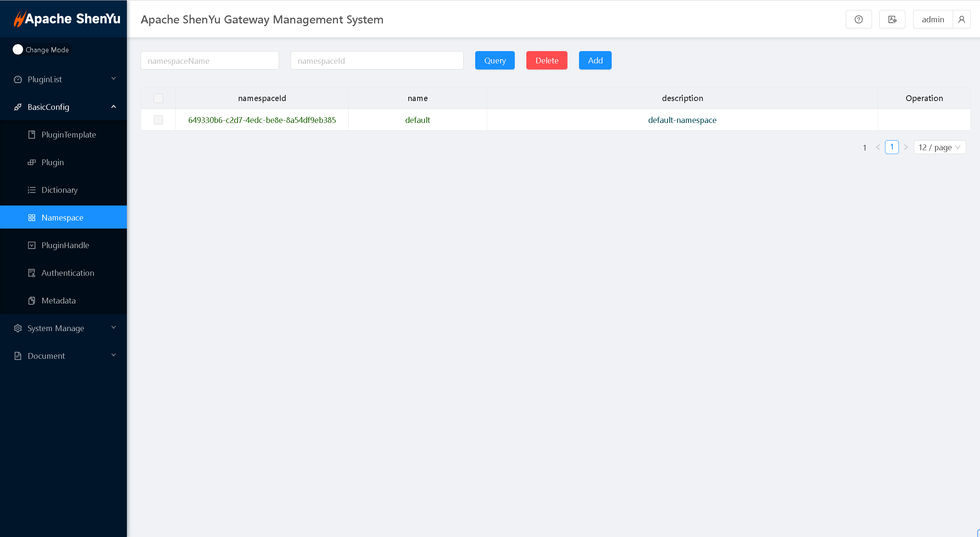Click the PluginTemplate sidebar icon
Screen dimensions: 980x537
[x=32, y=135]
